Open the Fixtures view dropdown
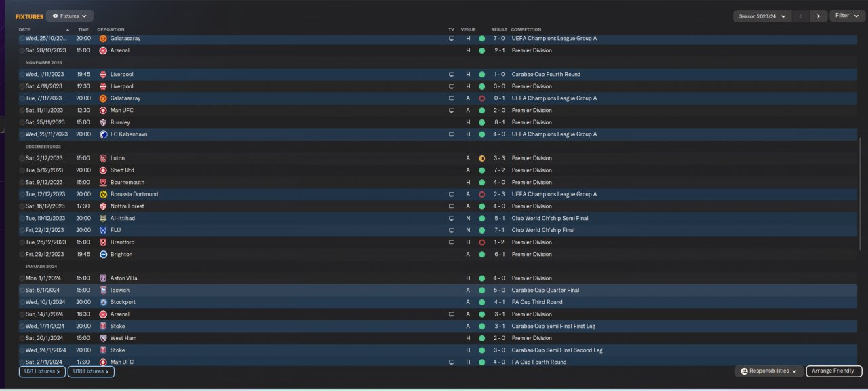868x391 pixels. point(70,16)
